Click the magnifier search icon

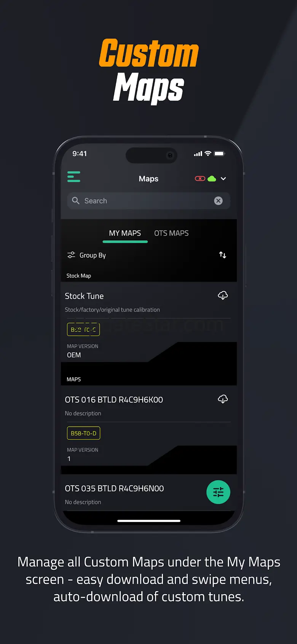point(76,201)
